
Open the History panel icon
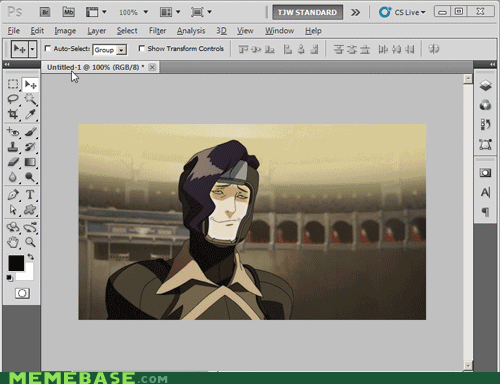(486, 125)
